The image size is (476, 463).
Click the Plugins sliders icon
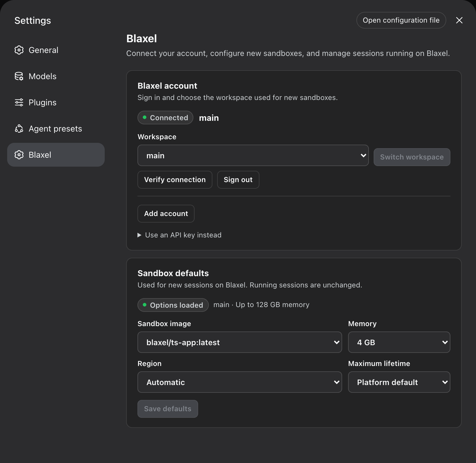click(x=19, y=102)
